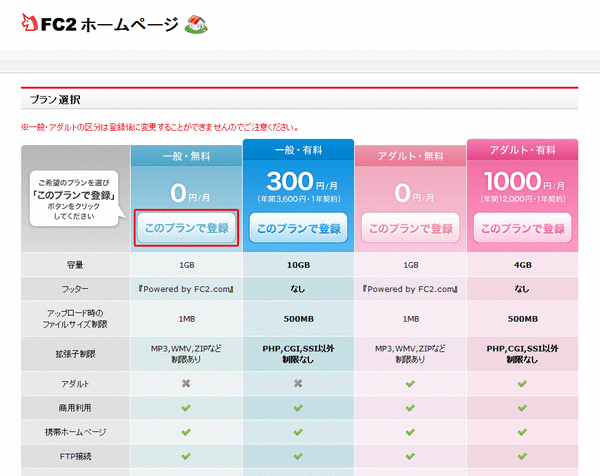Click the FTP接続 check mark for 一般・無料
This screenshot has width=600, height=476.
(186, 456)
